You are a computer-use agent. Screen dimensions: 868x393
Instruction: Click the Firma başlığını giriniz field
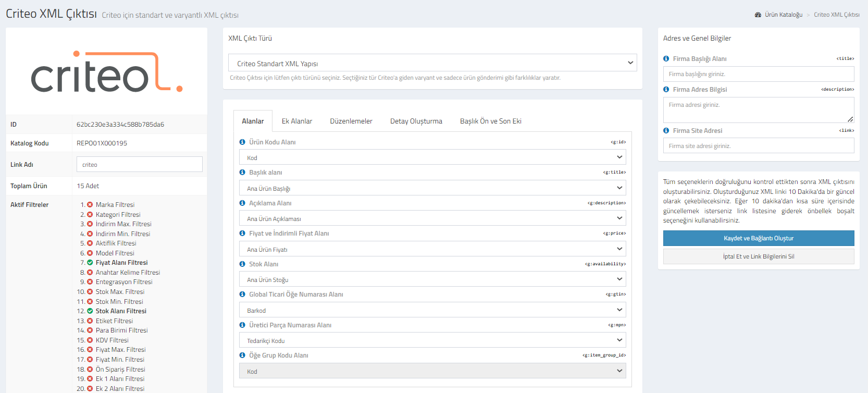[x=759, y=74]
